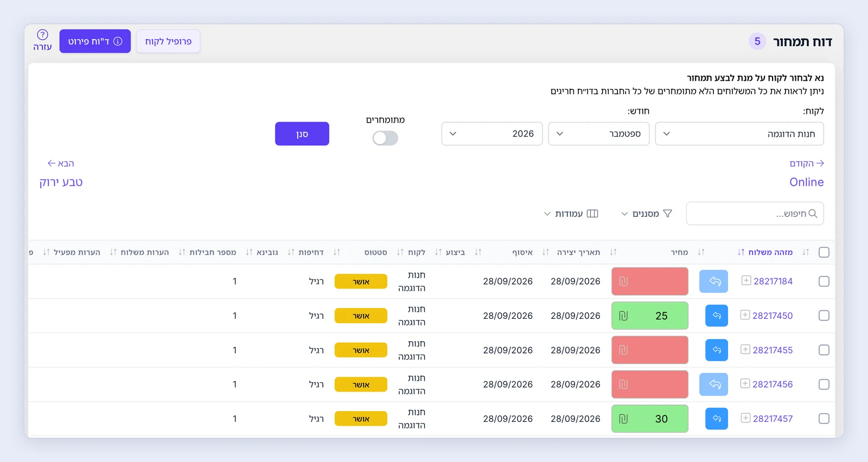Viewport: 868px width, 462px height.
Task: Sort by the גובינא column arrows
Action: coord(249,252)
